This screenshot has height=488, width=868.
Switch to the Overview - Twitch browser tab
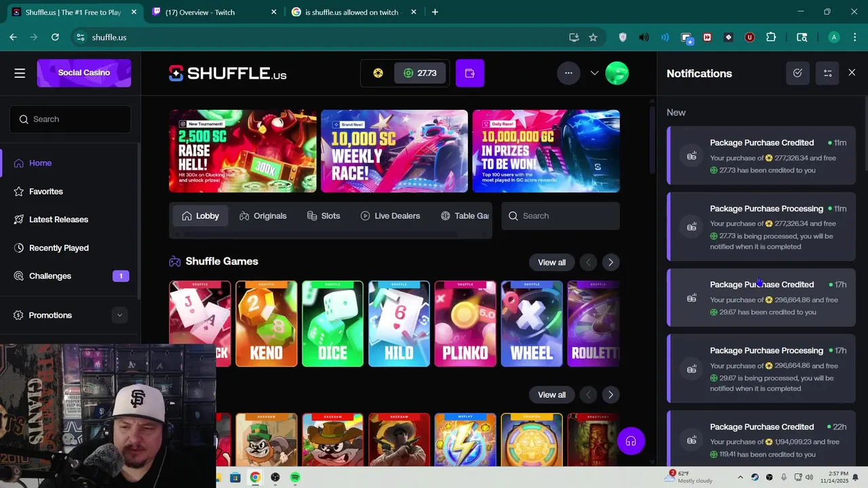point(213,12)
